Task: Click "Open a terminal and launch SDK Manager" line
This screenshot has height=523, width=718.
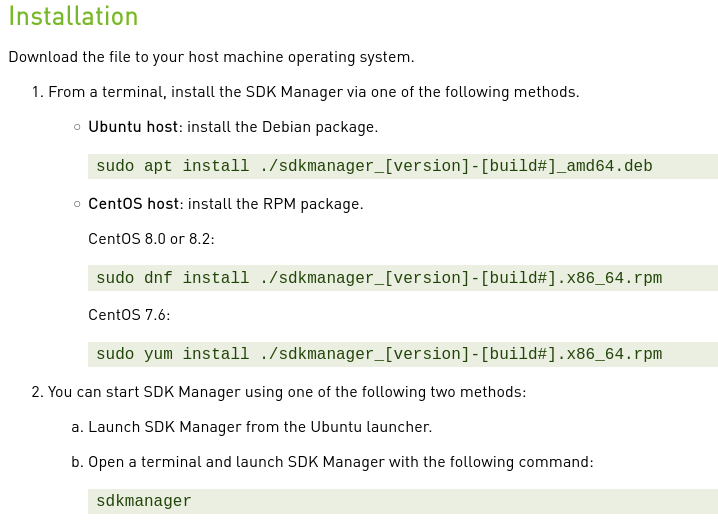Action: tap(340, 462)
